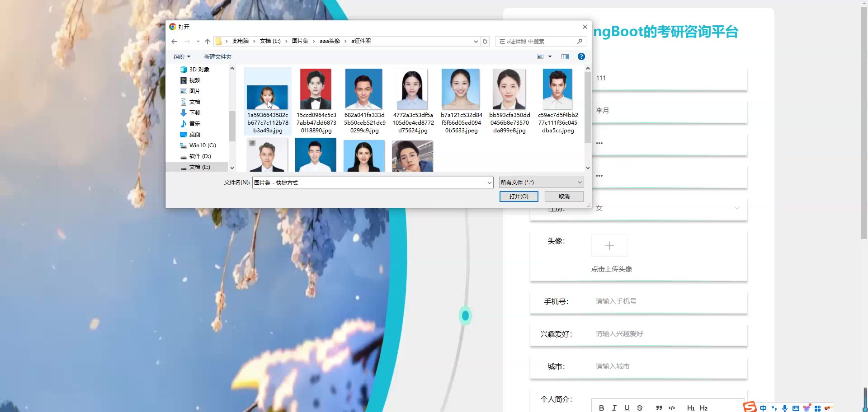Click the 打开(O) button
This screenshot has height=412, width=868.
click(519, 197)
